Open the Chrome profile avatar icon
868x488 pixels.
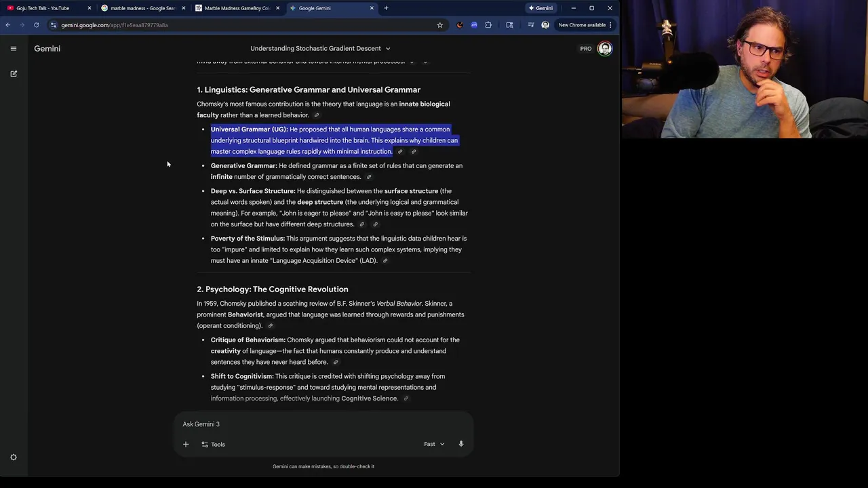coord(545,25)
